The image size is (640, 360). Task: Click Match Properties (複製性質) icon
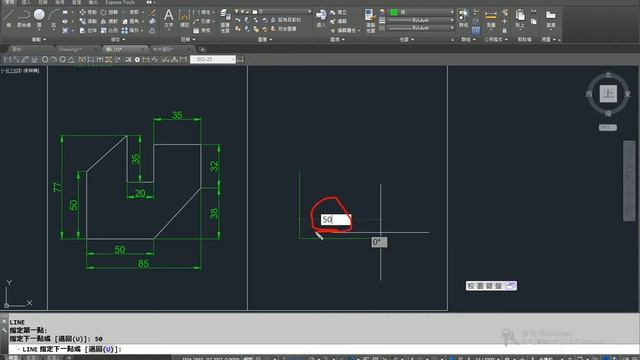pos(370,20)
